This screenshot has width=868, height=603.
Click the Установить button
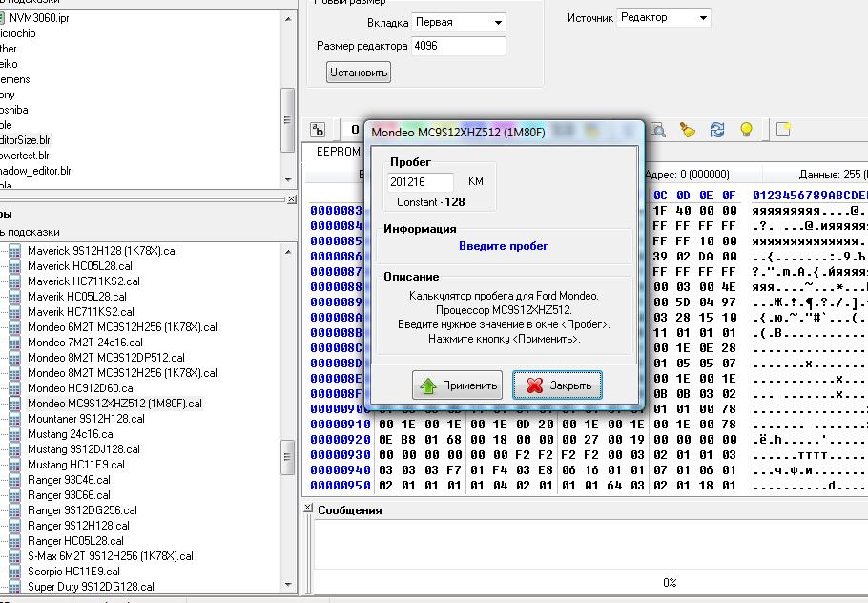coord(358,72)
